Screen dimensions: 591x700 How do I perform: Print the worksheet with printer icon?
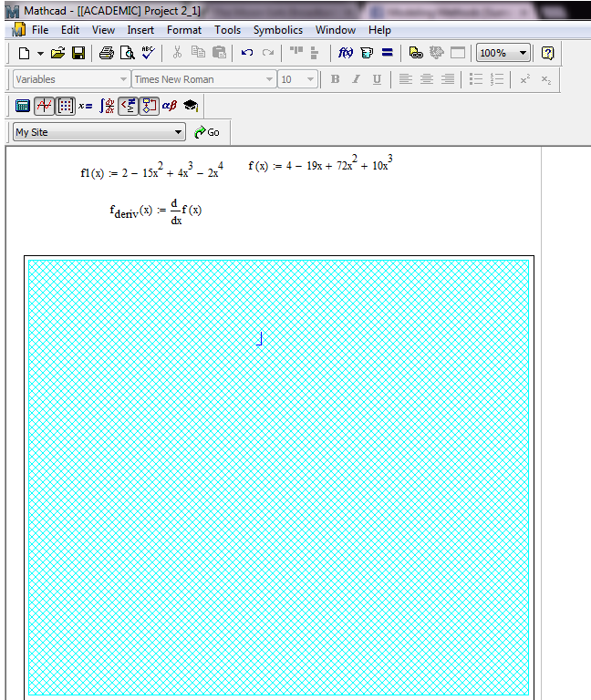coord(107,53)
